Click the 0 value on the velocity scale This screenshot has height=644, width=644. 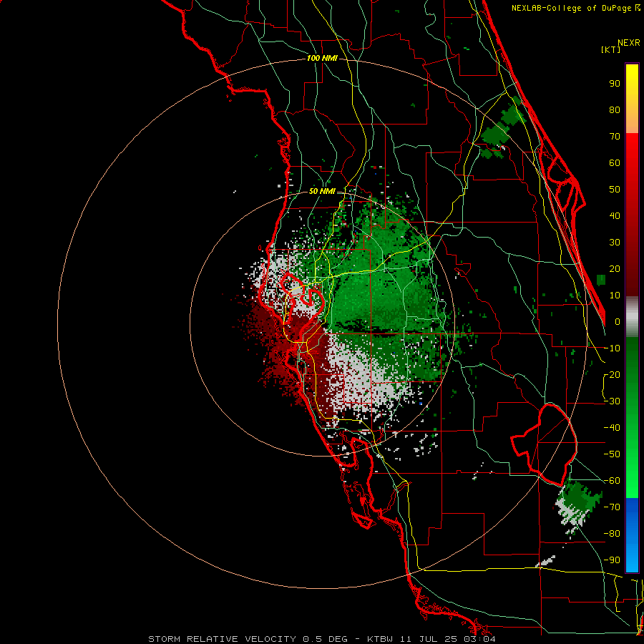click(x=618, y=321)
